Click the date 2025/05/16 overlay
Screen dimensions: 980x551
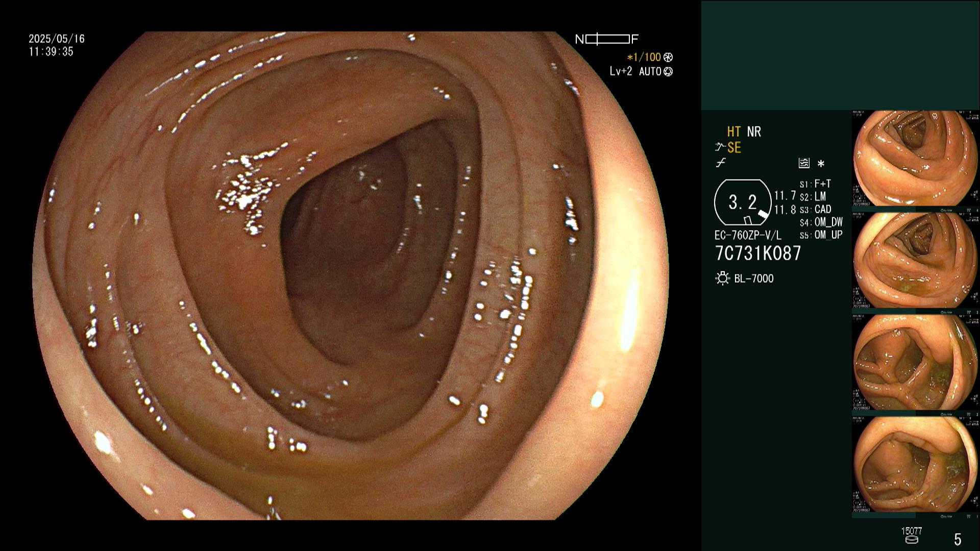click(57, 39)
